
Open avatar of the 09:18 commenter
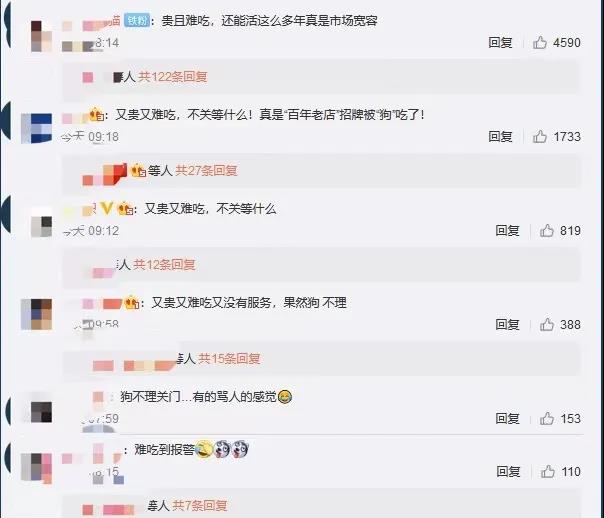click(37, 128)
